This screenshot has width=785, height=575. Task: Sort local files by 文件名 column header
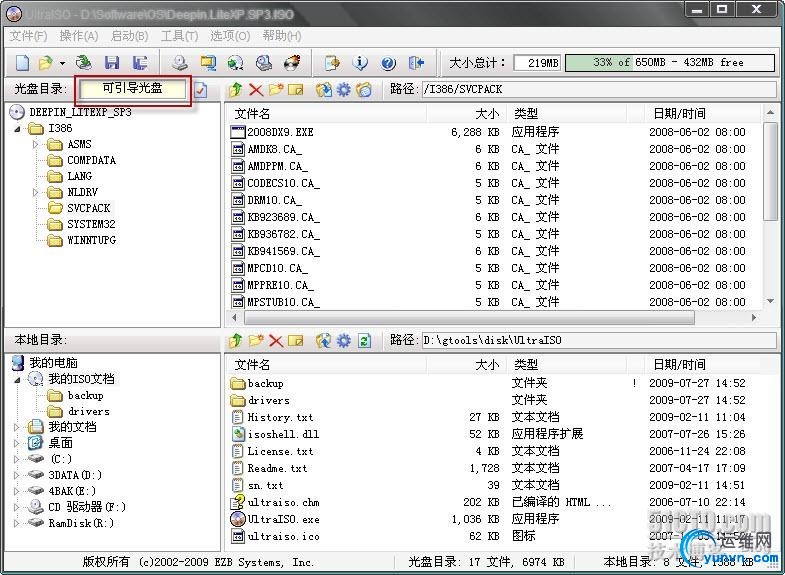coord(325,365)
